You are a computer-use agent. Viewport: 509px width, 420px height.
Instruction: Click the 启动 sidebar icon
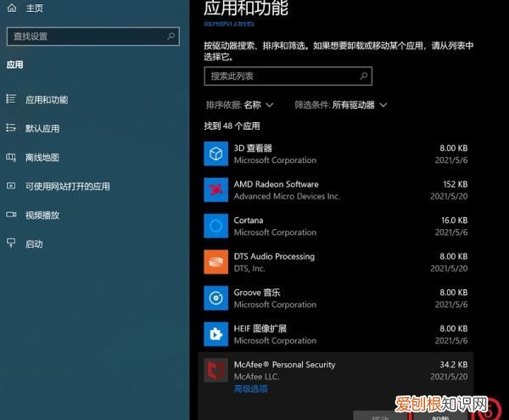(x=11, y=244)
